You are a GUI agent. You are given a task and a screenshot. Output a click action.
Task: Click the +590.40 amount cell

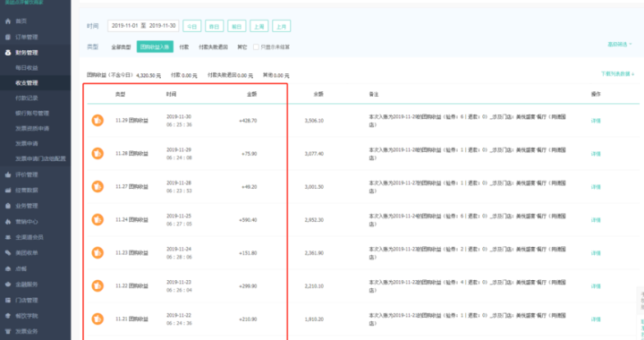pos(248,220)
